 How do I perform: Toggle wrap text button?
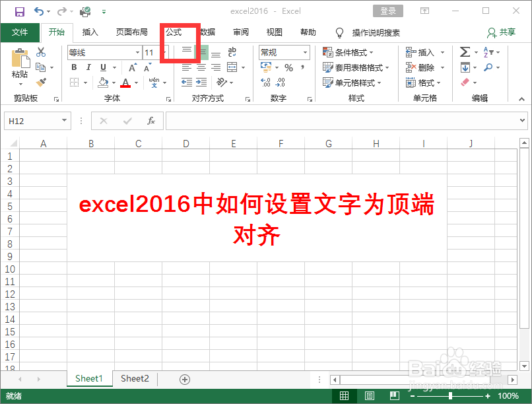point(232,52)
